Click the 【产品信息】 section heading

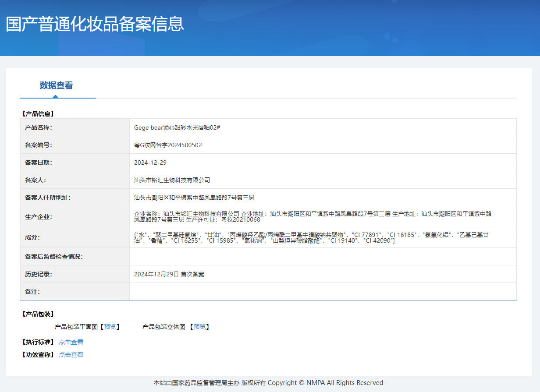click(38, 114)
